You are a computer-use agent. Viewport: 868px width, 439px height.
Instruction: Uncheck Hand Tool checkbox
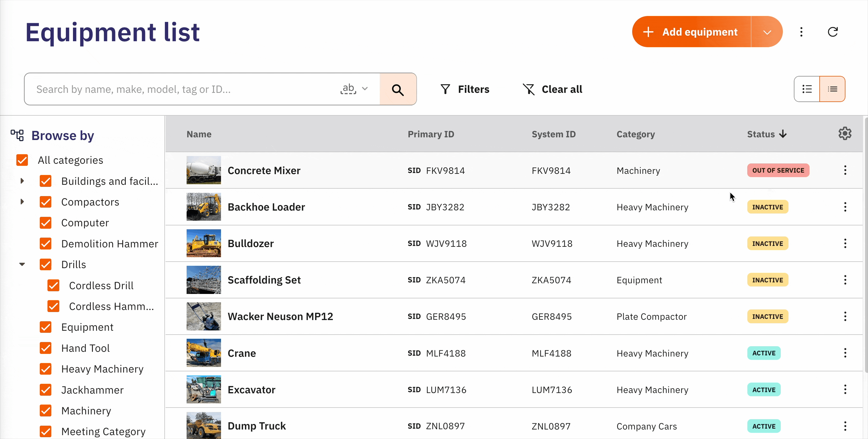[45, 348]
